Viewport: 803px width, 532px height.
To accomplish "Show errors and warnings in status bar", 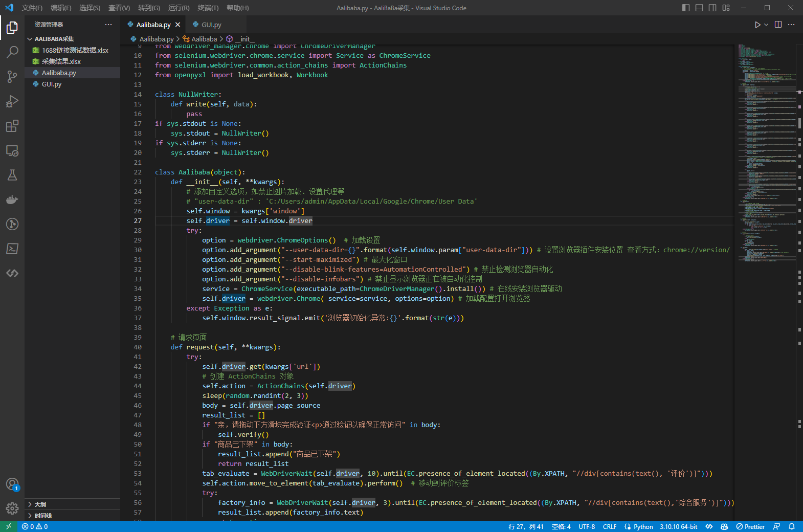I will click(35, 526).
